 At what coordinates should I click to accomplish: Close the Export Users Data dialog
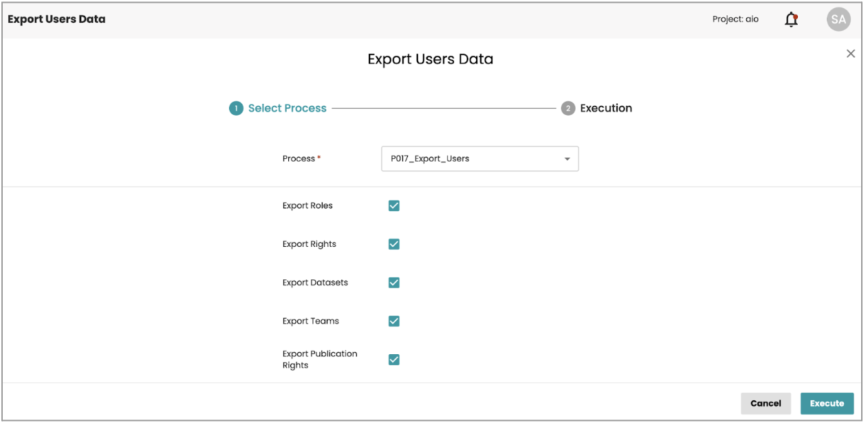(x=850, y=54)
